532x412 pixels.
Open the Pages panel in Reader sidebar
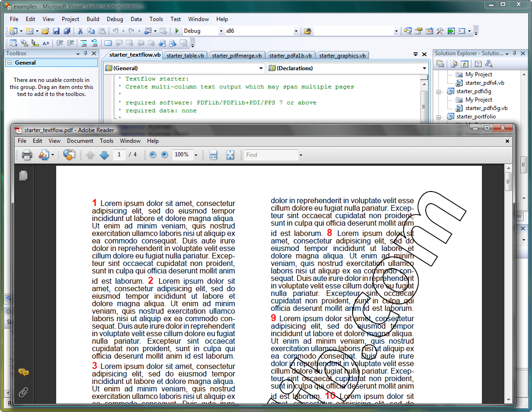pos(23,176)
